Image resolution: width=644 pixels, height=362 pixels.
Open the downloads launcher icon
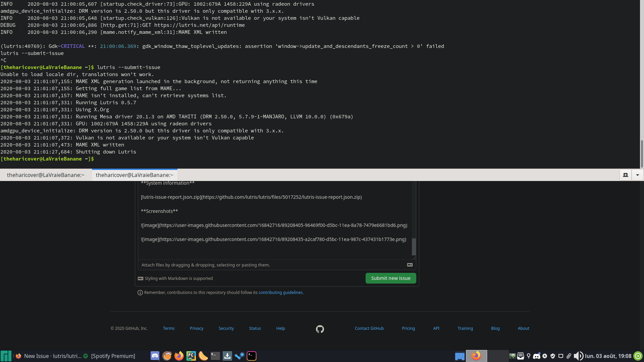227,356
